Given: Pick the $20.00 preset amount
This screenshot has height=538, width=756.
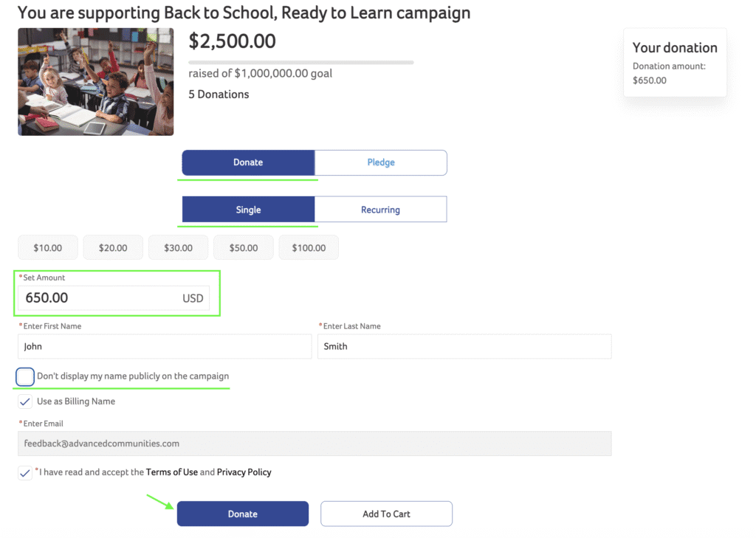Looking at the screenshot, I should (x=113, y=248).
